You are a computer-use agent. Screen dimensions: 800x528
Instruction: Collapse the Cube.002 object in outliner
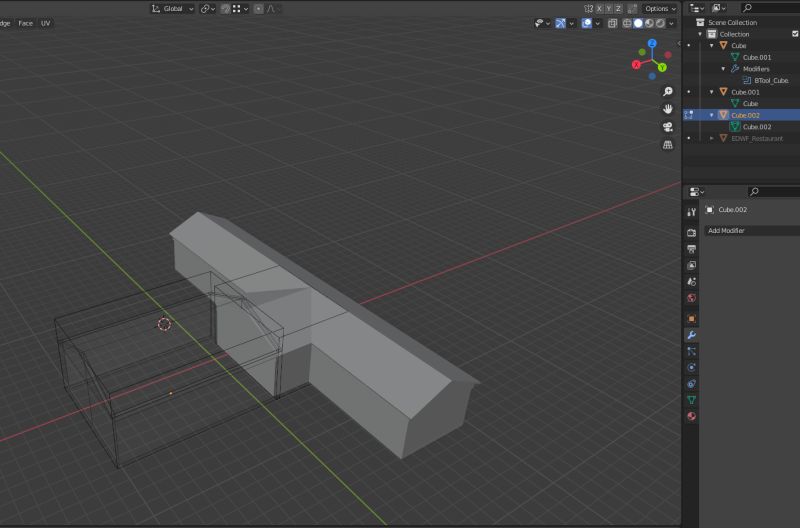click(712, 115)
